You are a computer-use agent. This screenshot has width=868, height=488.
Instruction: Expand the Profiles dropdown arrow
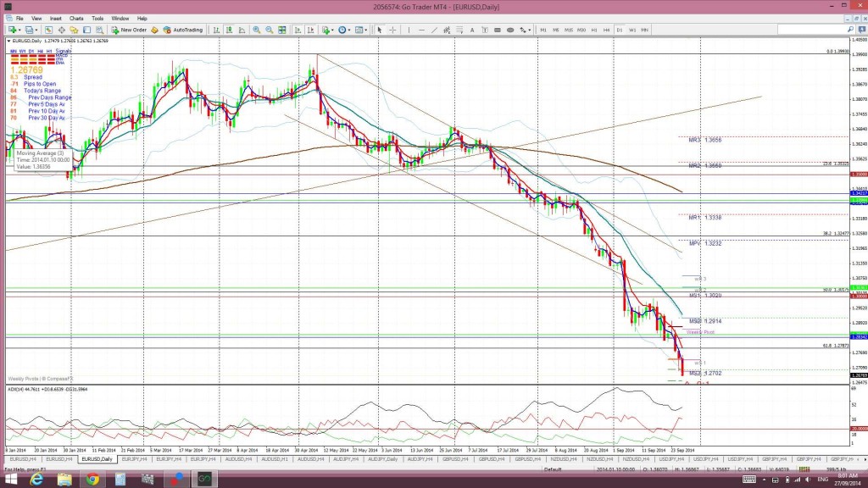pos(36,30)
